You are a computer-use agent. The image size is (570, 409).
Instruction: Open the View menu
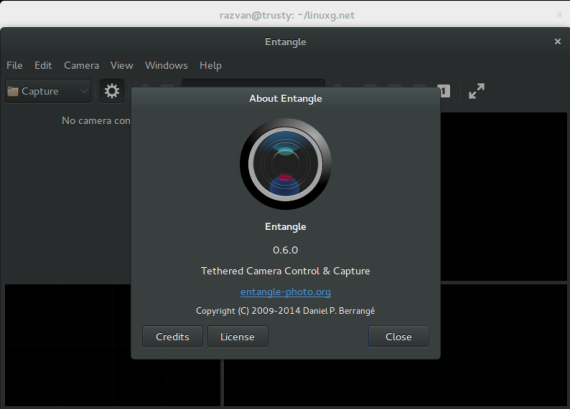(122, 65)
